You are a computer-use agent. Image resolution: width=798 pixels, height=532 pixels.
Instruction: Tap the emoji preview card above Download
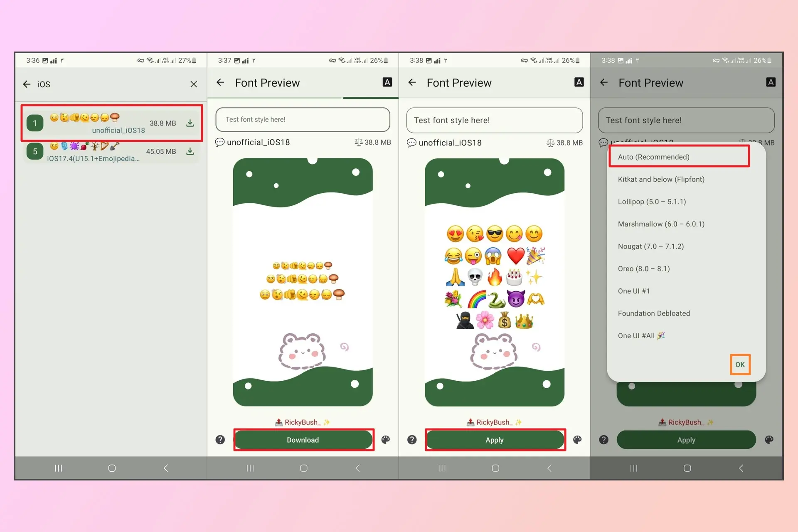(303, 282)
